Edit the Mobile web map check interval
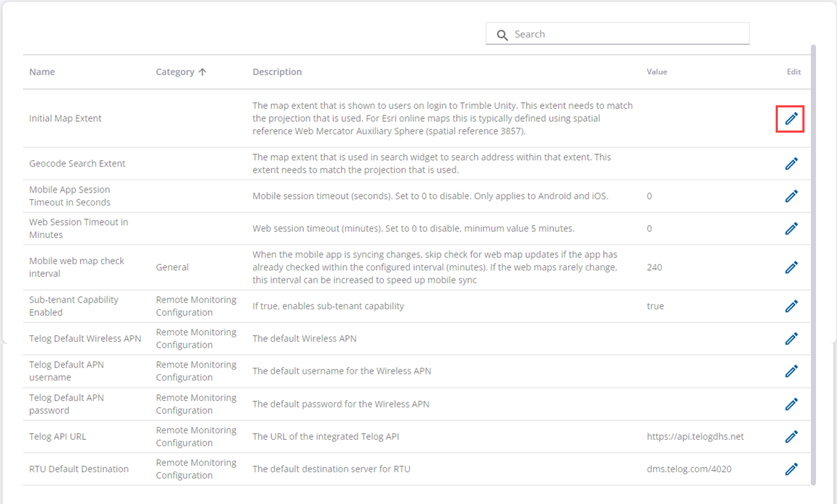This screenshot has height=504, width=837. (x=791, y=268)
